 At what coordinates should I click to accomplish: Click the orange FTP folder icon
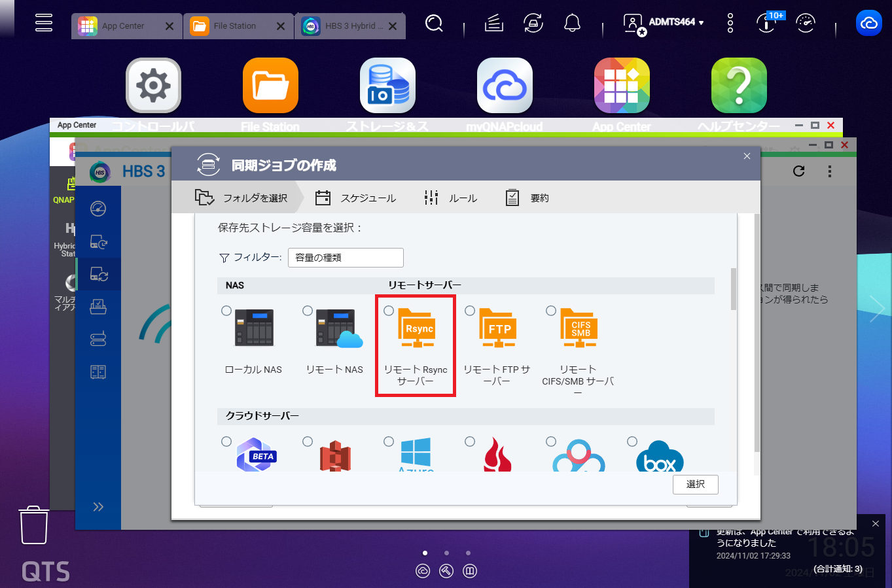tap(498, 328)
